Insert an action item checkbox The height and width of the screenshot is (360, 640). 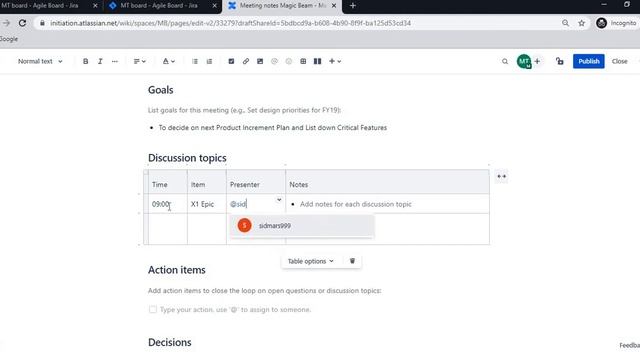click(231, 61)
